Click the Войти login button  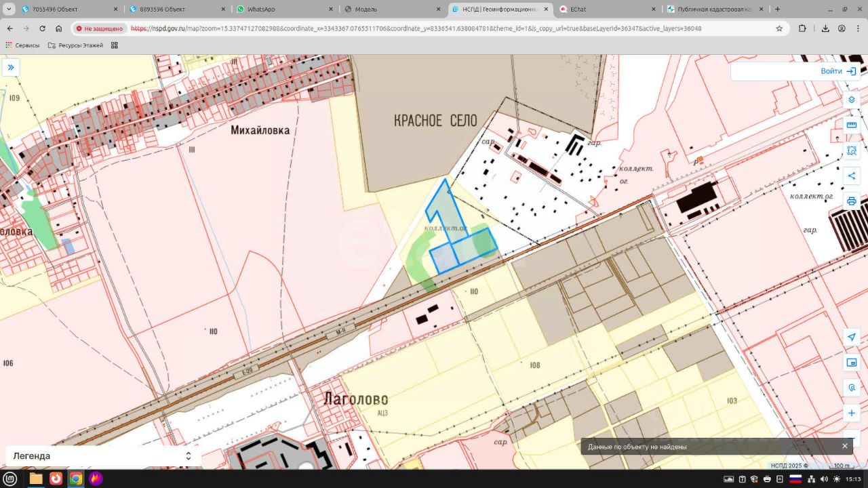coord(837,71)
